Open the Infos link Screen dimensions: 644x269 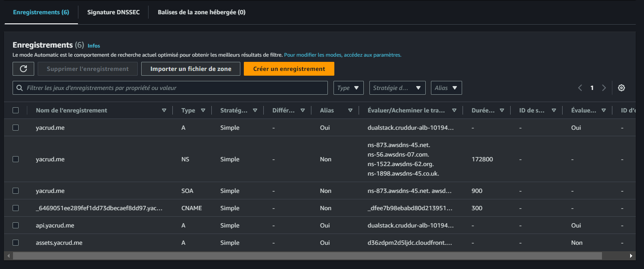[x=94, y=45]
